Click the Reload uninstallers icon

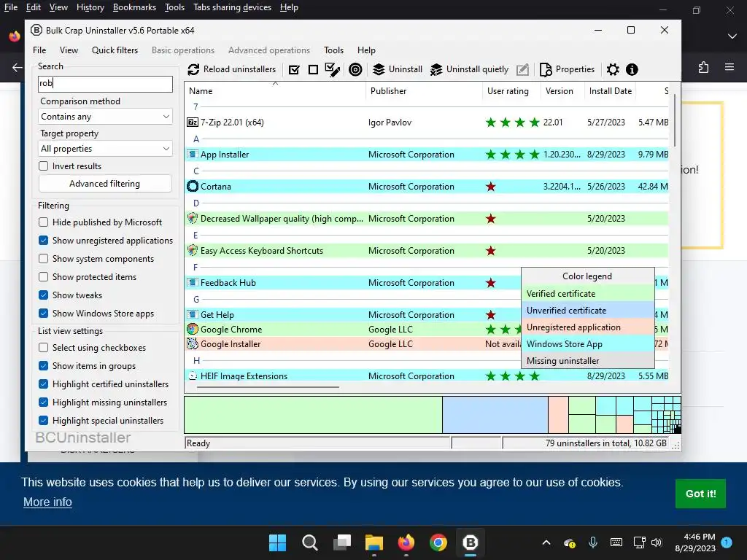[193, 69]
